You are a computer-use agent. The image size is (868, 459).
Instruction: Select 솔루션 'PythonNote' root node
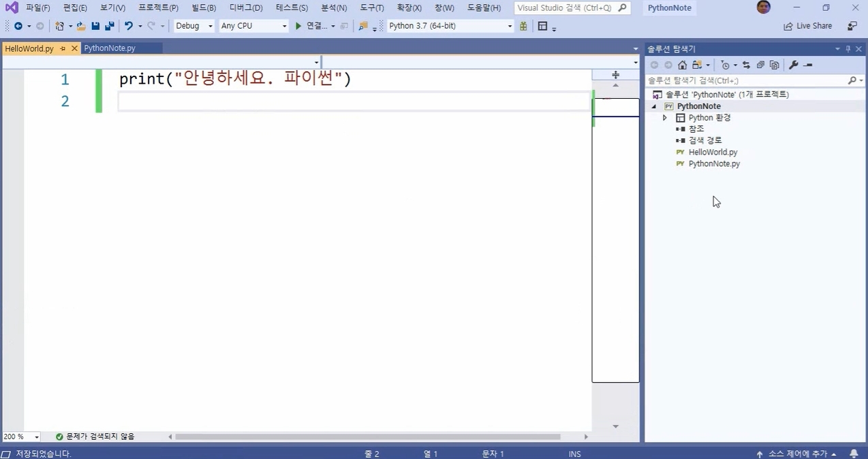click(727, 95)
